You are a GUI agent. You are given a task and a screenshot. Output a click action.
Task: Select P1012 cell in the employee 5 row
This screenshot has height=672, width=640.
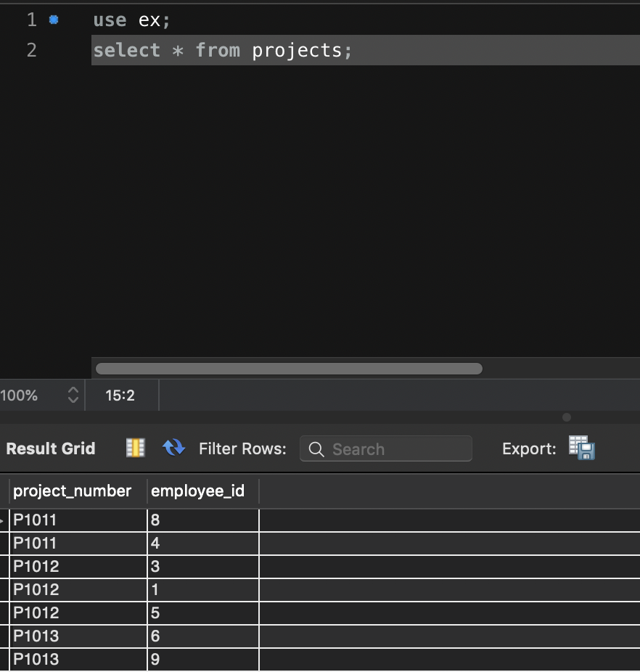point(78,613)
